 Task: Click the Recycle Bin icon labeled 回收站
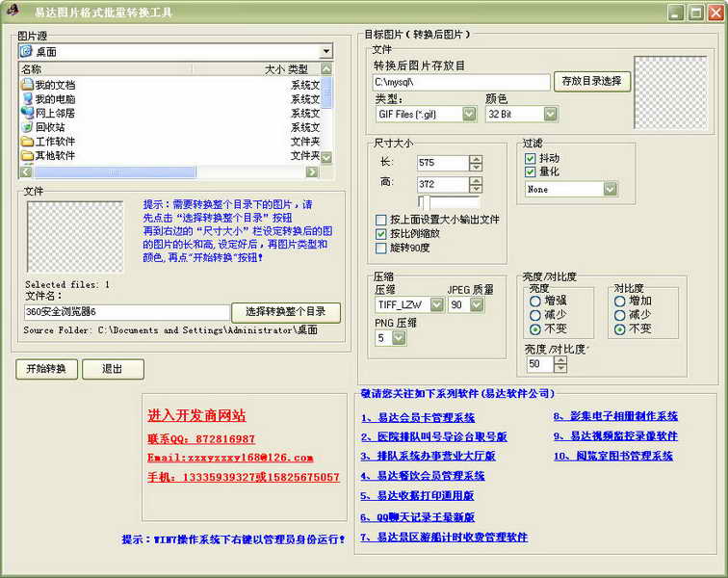(x=27, y=127)
